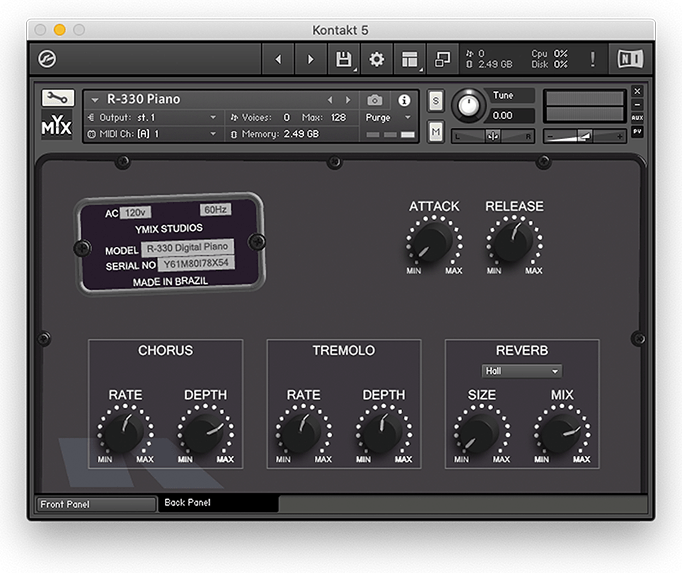
Task: Select previous preset arrow beside R-330 Piano
Action: tap(330, 100)
